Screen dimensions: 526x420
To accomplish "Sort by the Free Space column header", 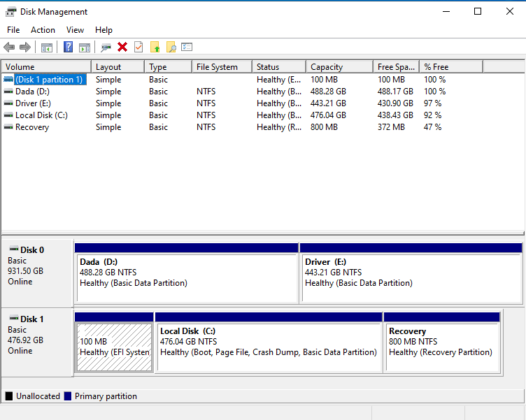I will [396, 66].
